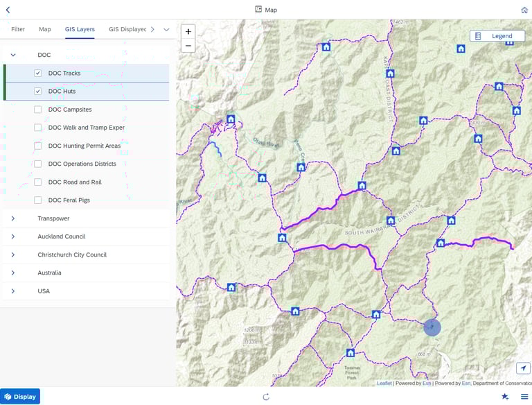This screenshot has width=532, height=405.
Task: Click the Display button
Action: click(20, 397)
